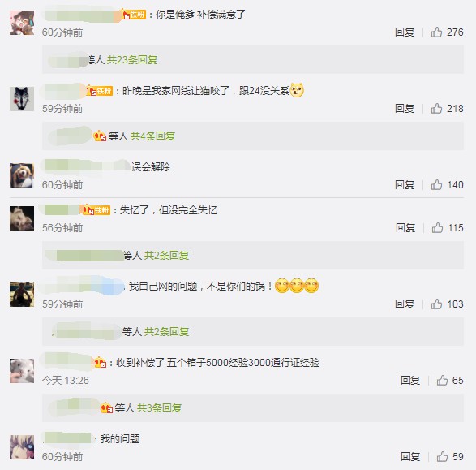Like the comment with 276 likes
This screenshot has width=476, height=470.
pos(436,32)
